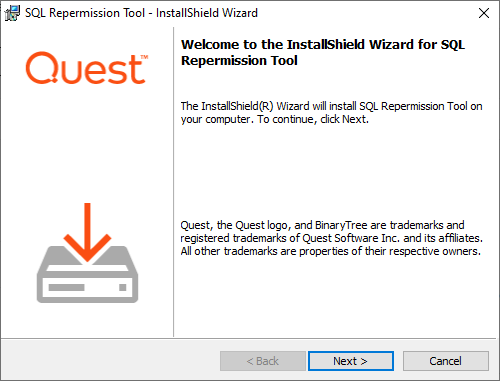The height and width of the screenshot is (381, 500).
Task: Click the word BinaryTree in the trademark text
Action: point(341,226)
